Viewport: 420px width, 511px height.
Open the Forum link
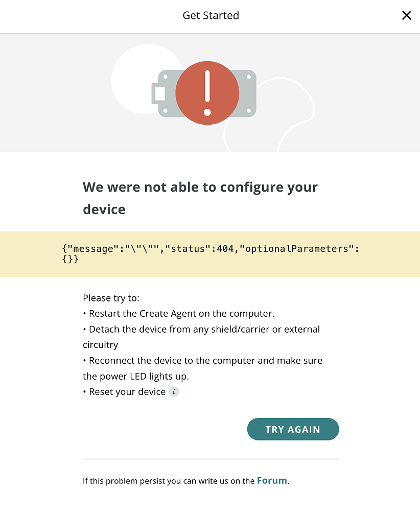pyautogui.click(x=271, y=480)
